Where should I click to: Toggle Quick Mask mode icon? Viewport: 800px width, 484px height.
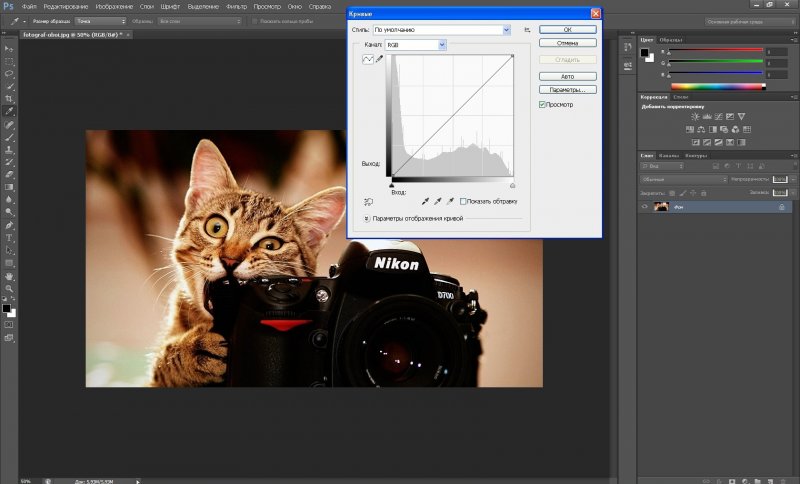click(9, 324)
